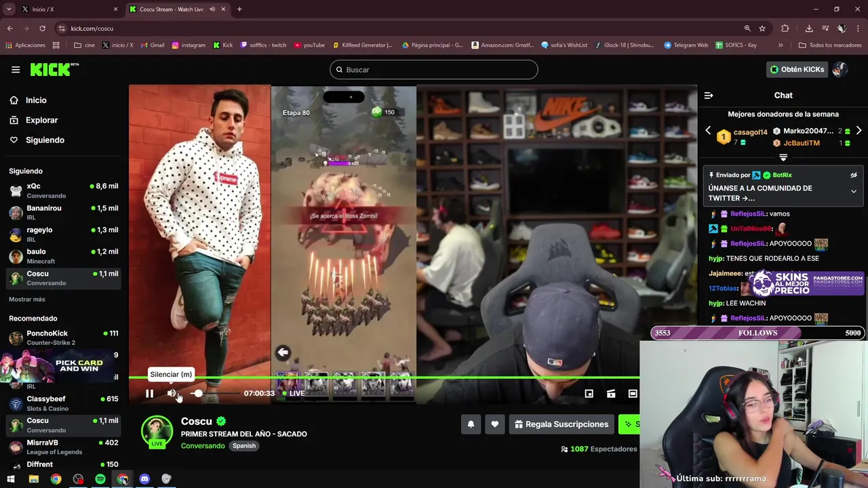Show more bookmarks overflow chevron

pos(781,45)
